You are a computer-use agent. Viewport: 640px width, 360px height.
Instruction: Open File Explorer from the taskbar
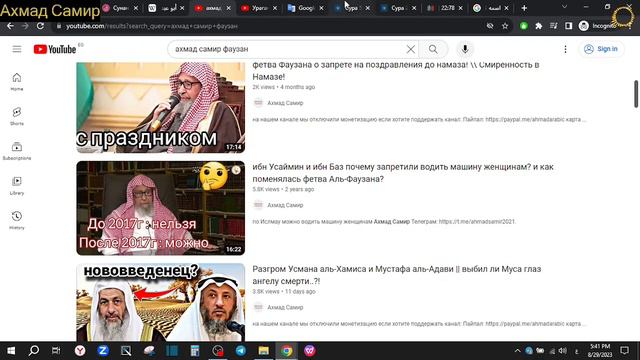tap(264, 351)
